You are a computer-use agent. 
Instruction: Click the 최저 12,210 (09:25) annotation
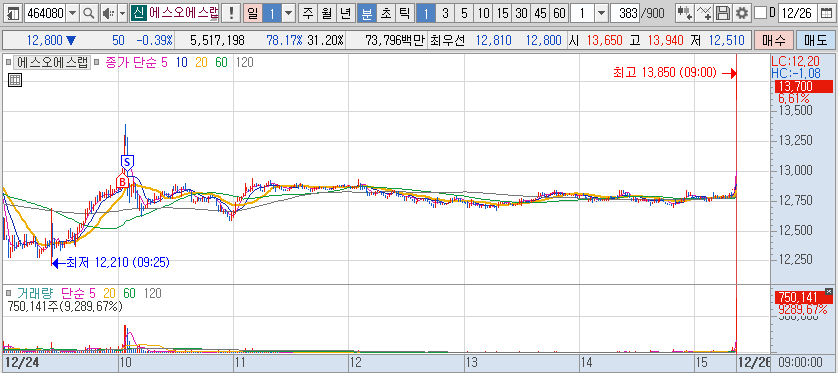pyautogui.click(x=118, y=262)
